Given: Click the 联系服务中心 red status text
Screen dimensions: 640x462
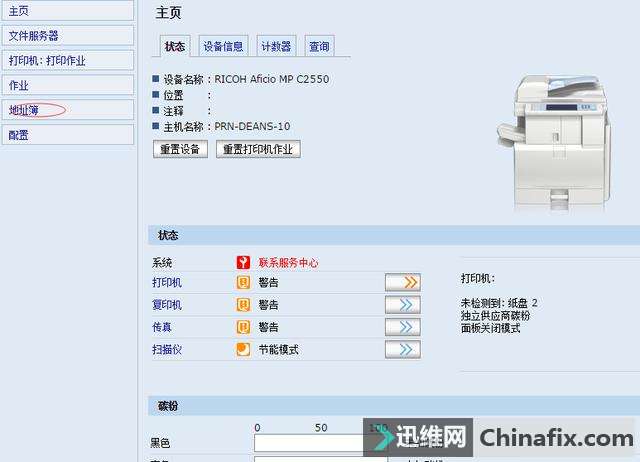Looking at the screenshot, I should pos(288,262).
